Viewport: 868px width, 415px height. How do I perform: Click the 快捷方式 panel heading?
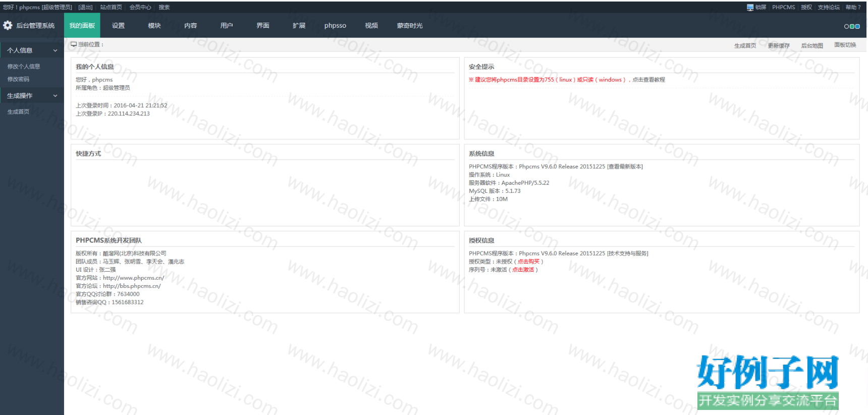click(88, 153)
